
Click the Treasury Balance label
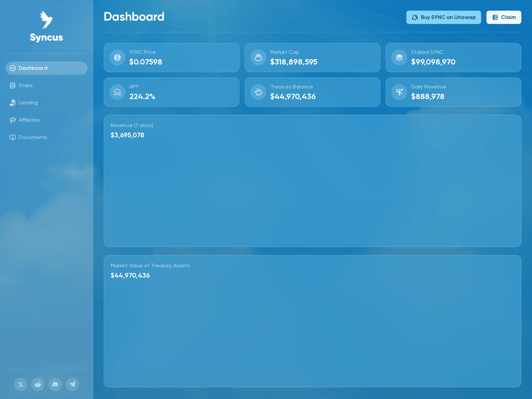tap(292, 87)
